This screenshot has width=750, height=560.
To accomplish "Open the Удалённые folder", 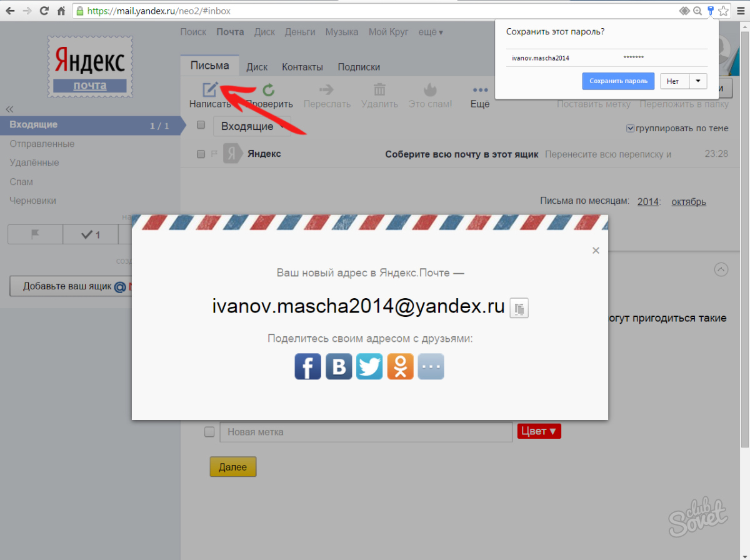I will [34, 162].
